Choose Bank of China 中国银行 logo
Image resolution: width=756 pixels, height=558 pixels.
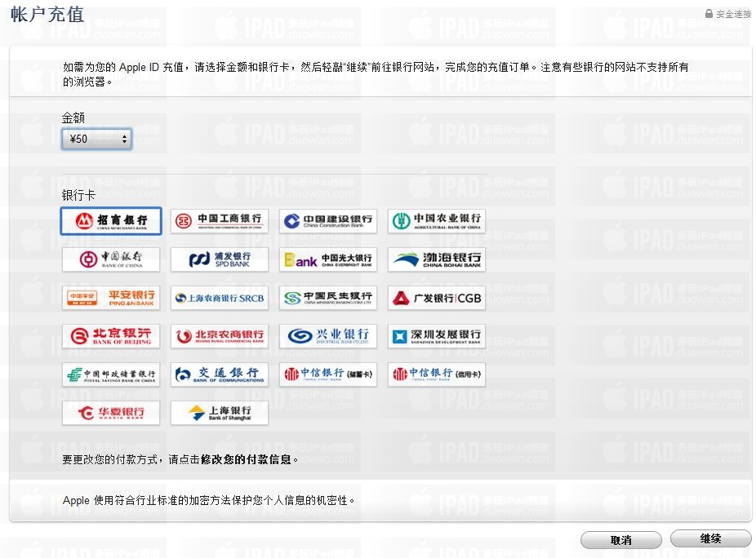[111, 259]
